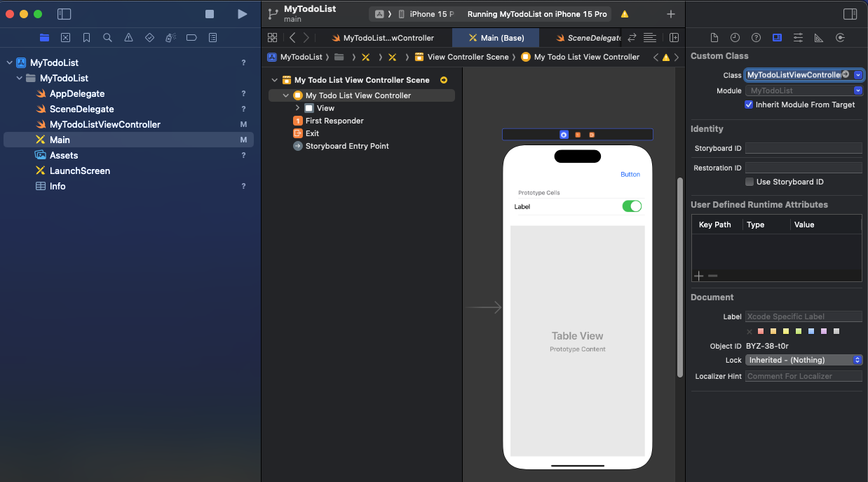Collapse My Todo List View Controller outline
The height and width of the screenshot is (482, 868).
(x=286, y=95)
